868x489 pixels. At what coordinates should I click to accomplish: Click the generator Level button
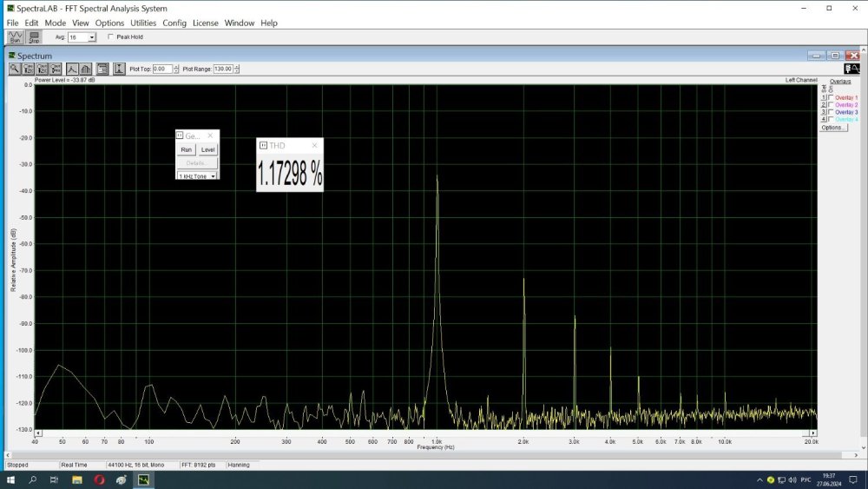(x=208, y=149)
